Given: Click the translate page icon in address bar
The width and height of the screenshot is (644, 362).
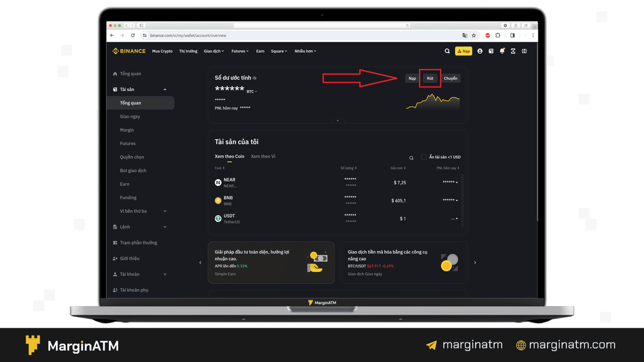Looking at the screenshot, I should pyautogui.click(x=465, y=35).
